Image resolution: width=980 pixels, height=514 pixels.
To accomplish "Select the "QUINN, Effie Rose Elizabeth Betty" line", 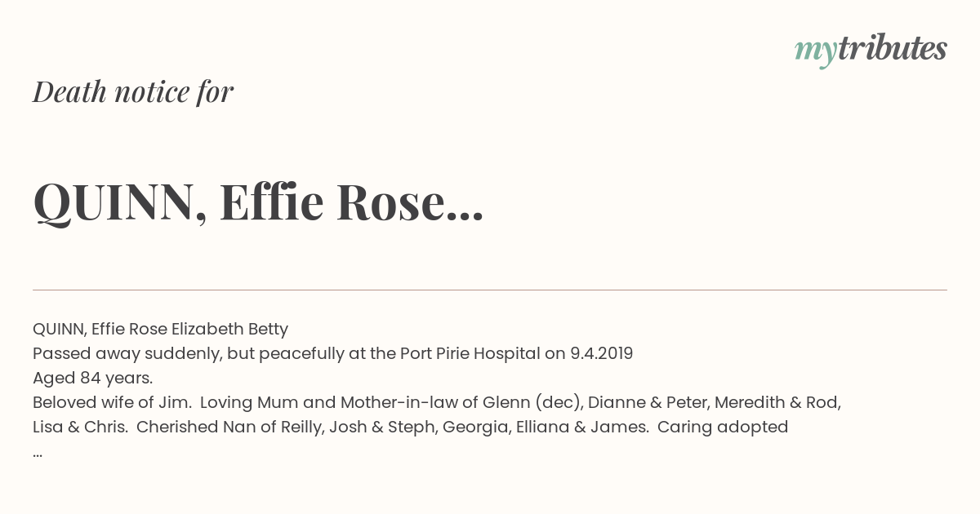I will [160, 330].
